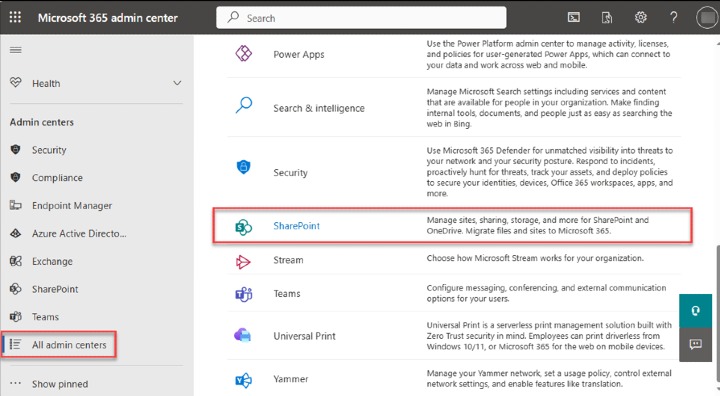Open the app launcher waffle icon
Screen dimensions: 720x396
coord(15,17)
